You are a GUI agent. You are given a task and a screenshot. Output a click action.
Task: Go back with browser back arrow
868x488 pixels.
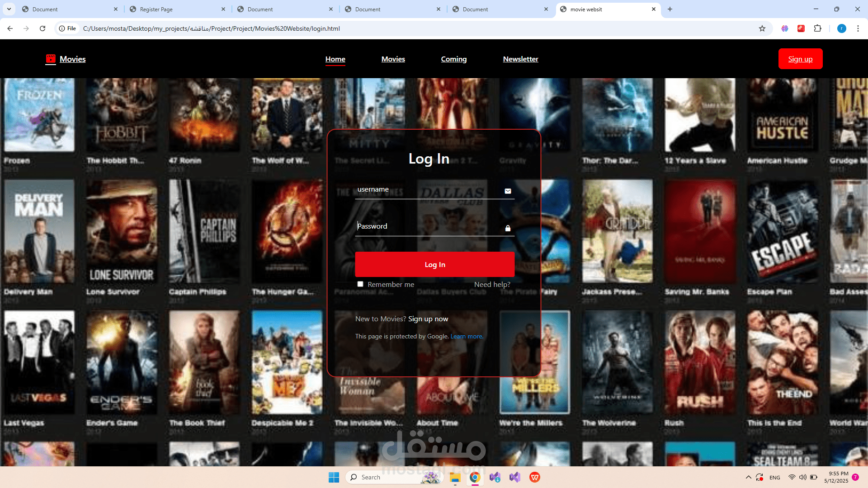(10, 28)
